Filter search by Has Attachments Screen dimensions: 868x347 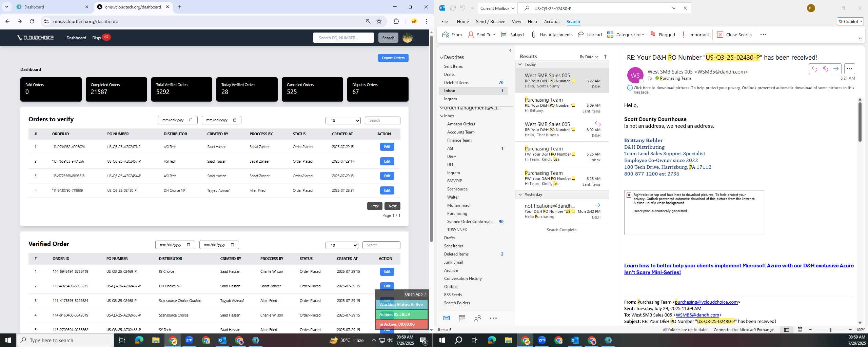point(551,35)
